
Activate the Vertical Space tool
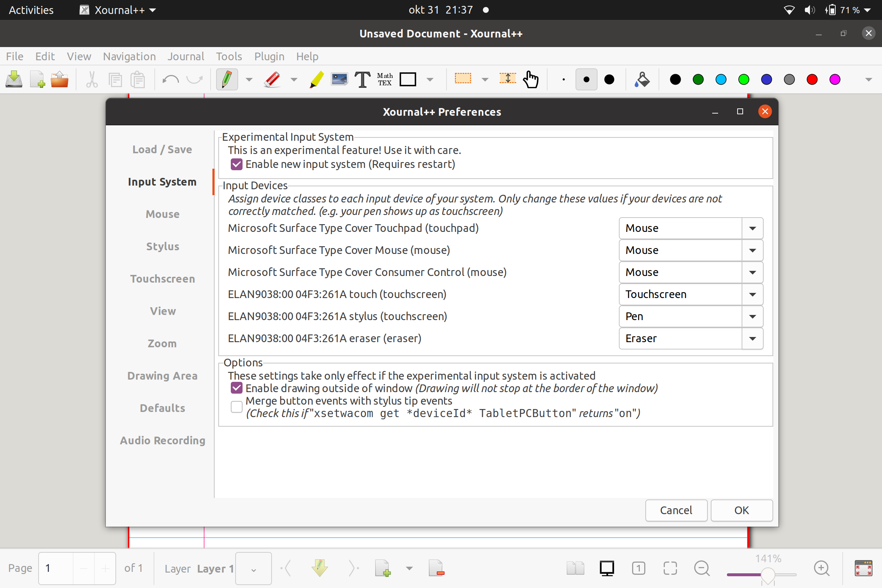pyautogui.click(x=507, y=79)
